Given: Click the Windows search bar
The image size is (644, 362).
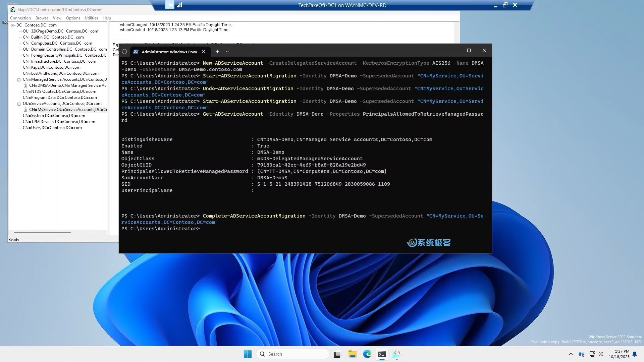Looking at the screenshot, I should coord(292,354).
